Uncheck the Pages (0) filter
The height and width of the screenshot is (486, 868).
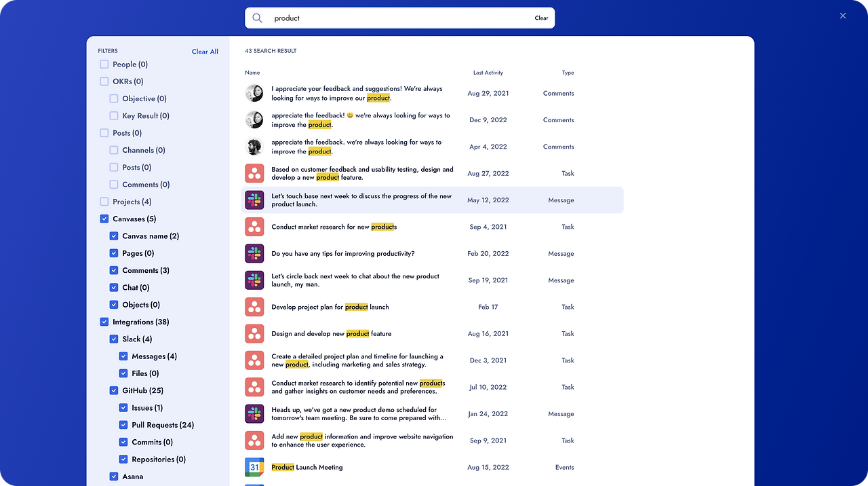pyautogui.click(x=114, y=253)
